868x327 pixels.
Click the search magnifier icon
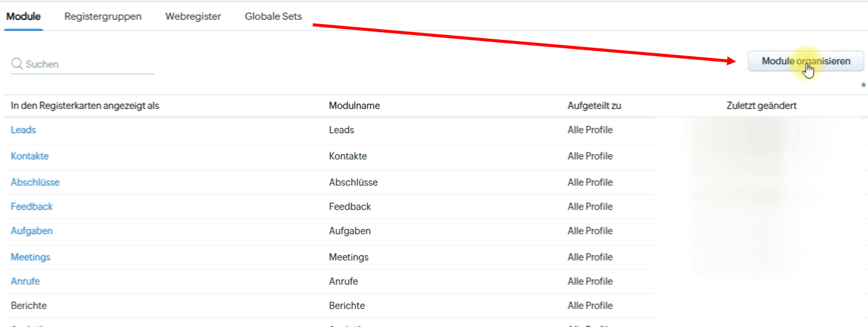click(x=17, y=64)
